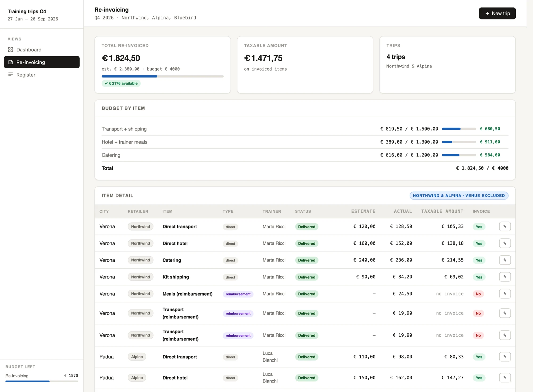Edit Padua Direct transport row
Image resolution: width=533 pixels, height=392 pixels.
tap(505, 357)
